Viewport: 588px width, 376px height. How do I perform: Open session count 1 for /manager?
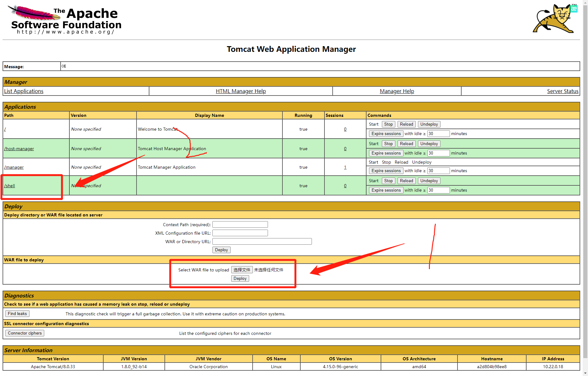coord(345,167)
